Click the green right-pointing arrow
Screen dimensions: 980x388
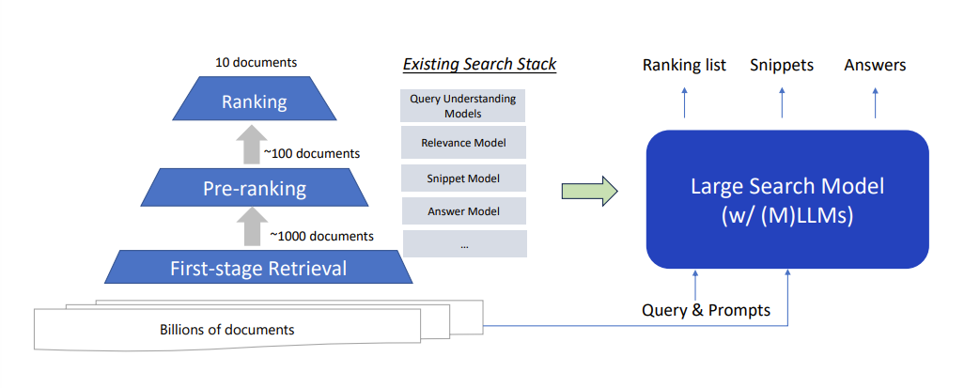[x=589, y=191]
